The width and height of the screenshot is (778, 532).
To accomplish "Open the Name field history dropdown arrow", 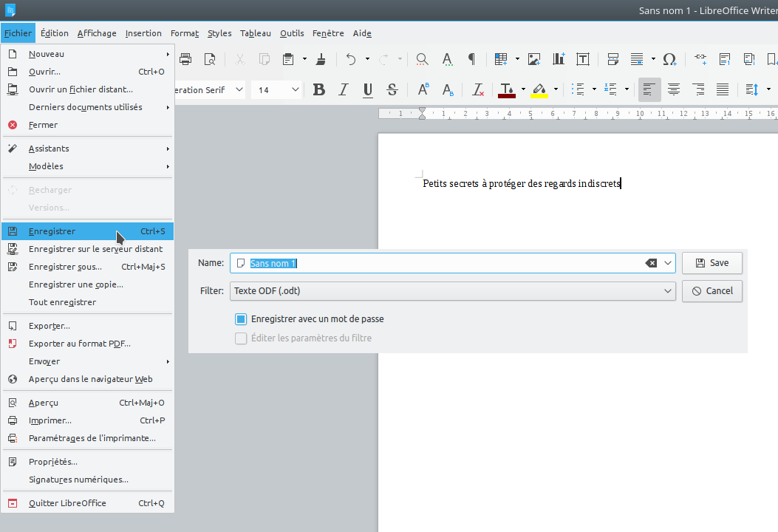I will click(x=668, y=263).
